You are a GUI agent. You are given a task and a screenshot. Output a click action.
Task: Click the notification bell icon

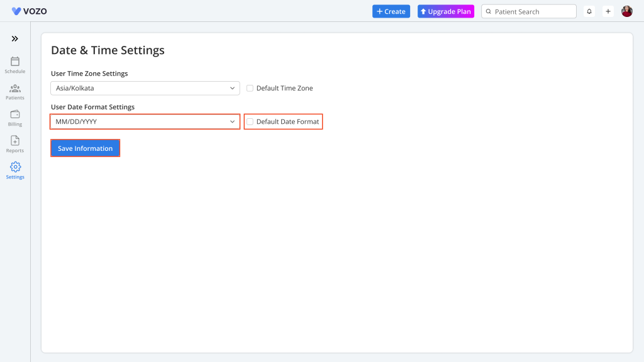coord(589,11)
